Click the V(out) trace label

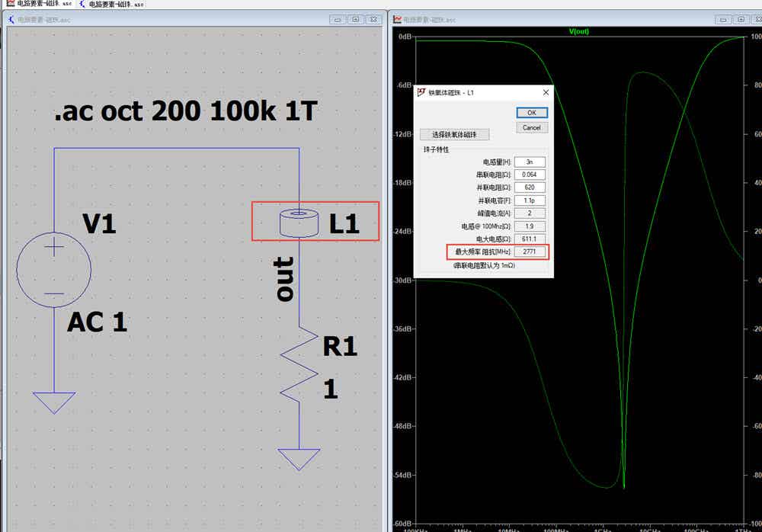579,31
